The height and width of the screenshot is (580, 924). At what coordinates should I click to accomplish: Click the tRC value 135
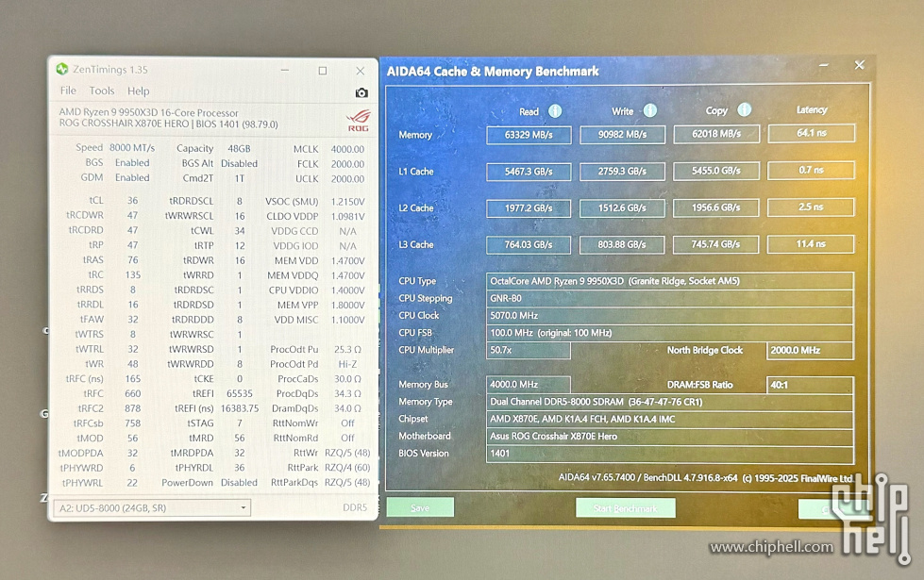(x=132, y=275)
